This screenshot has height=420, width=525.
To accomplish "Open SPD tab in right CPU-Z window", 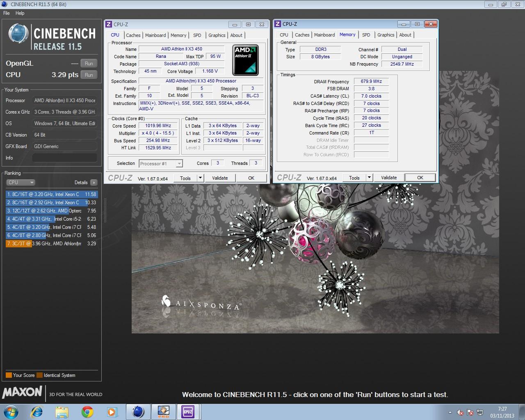I will click(x=366, y=35).
